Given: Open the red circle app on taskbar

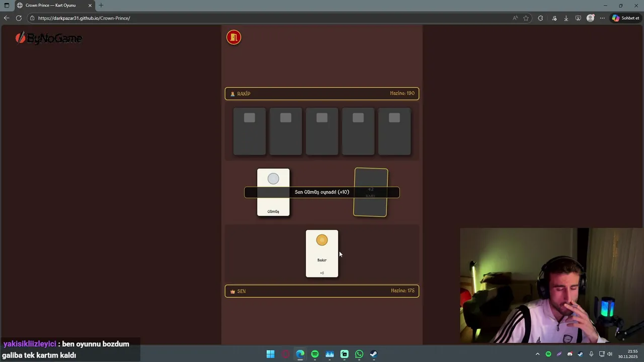Looking at the screenshot, I should [285, 354].
